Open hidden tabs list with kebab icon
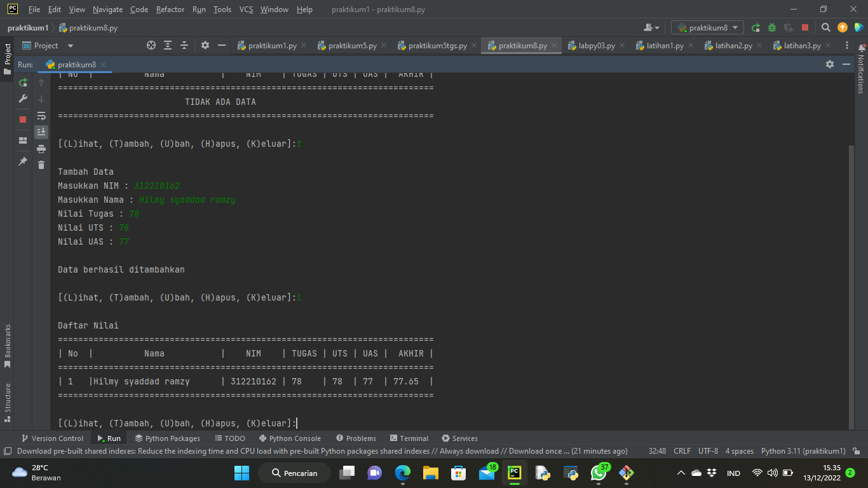Viewport: 868px width, 488px height. coord(847,45)
